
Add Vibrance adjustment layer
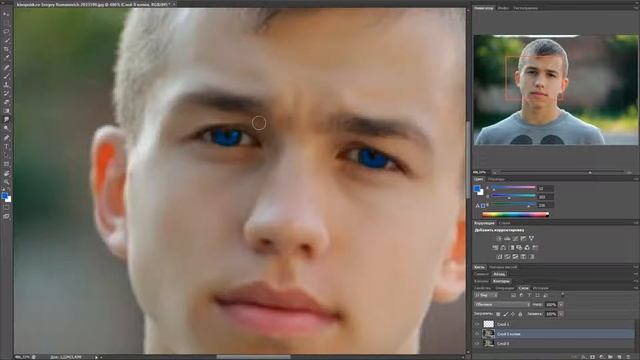[531, 239]
